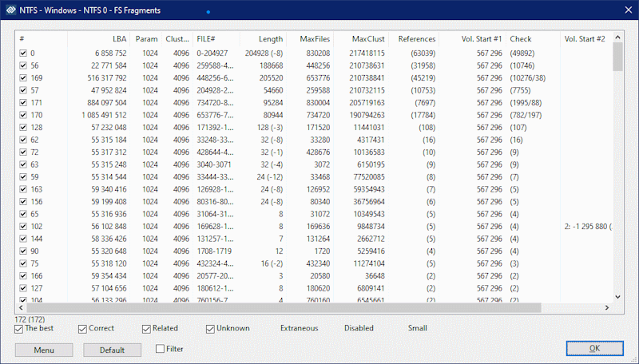Click the vertical scrollbar down arrow
The height and width of the screenshot is (364, 639).
[x=617, y=297]
